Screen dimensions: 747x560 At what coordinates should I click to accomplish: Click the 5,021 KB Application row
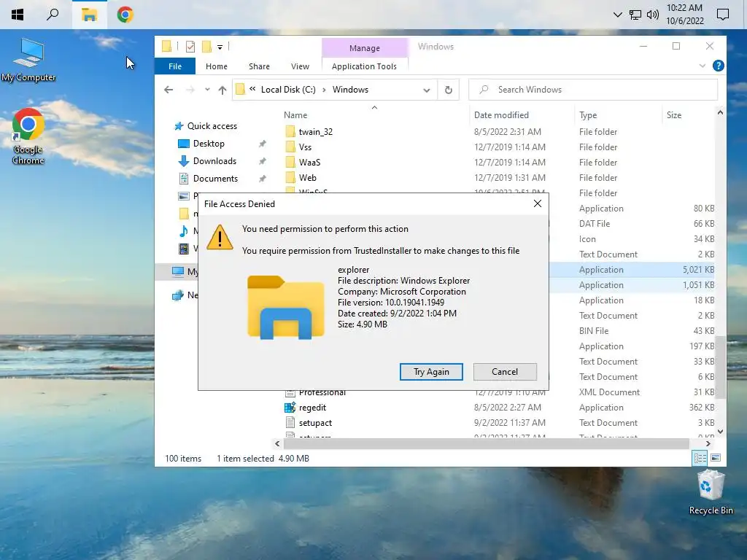pos(631,270)
